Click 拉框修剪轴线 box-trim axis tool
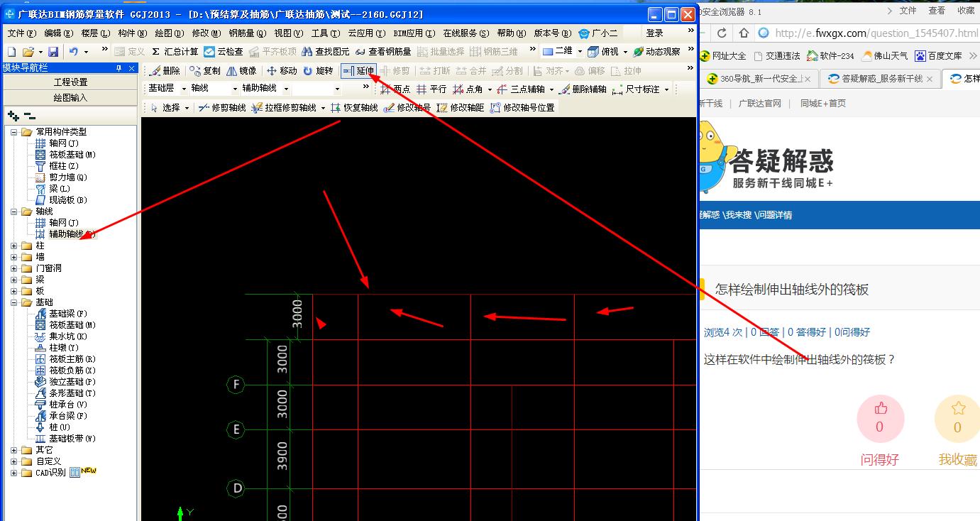Screen dimensions: 980x521 (x=284, y=108)
